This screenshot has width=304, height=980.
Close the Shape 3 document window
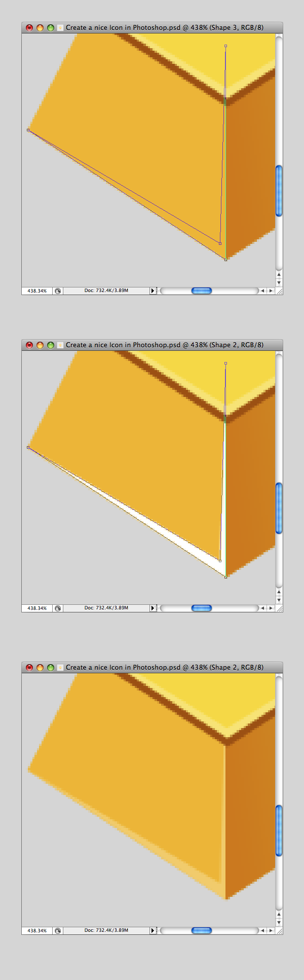pyautogui.click(x=29, y=28)
